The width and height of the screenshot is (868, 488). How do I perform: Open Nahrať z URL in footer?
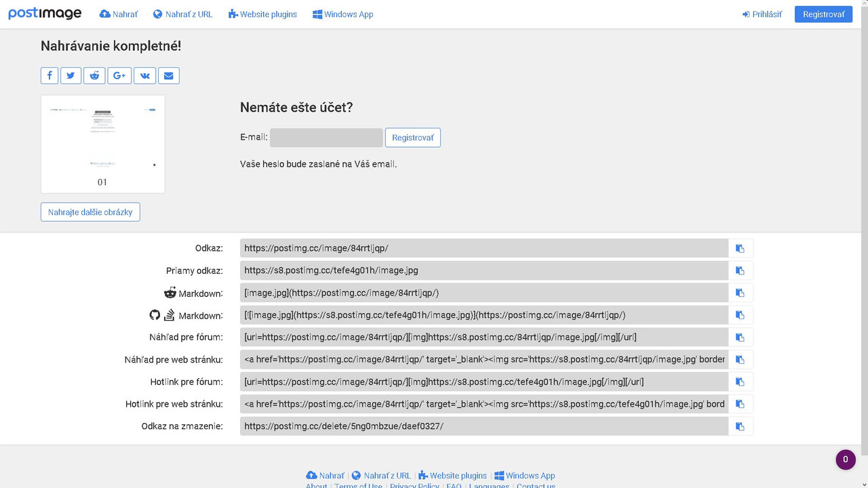(x=381, y=475)
